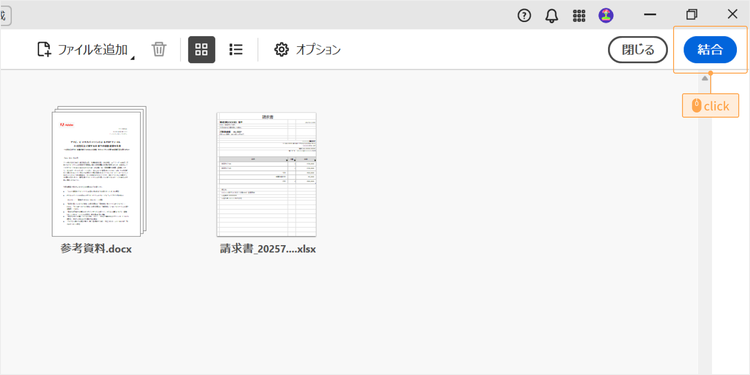Select the 参考資料.docx thumbnail
Image resolution: width=750 pixels, height=375 pixels.
(x=99, y=171)
